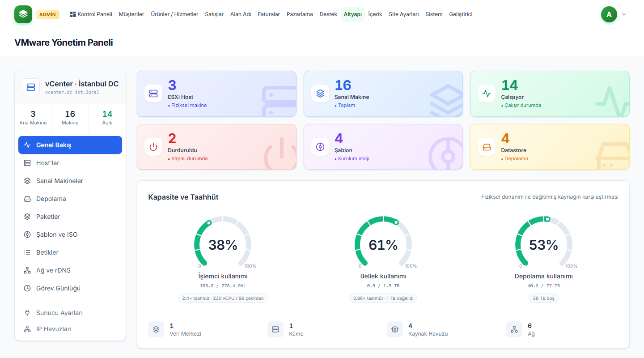
Task: Open the Pazarlama menu
Action: (x=300, y=14)
